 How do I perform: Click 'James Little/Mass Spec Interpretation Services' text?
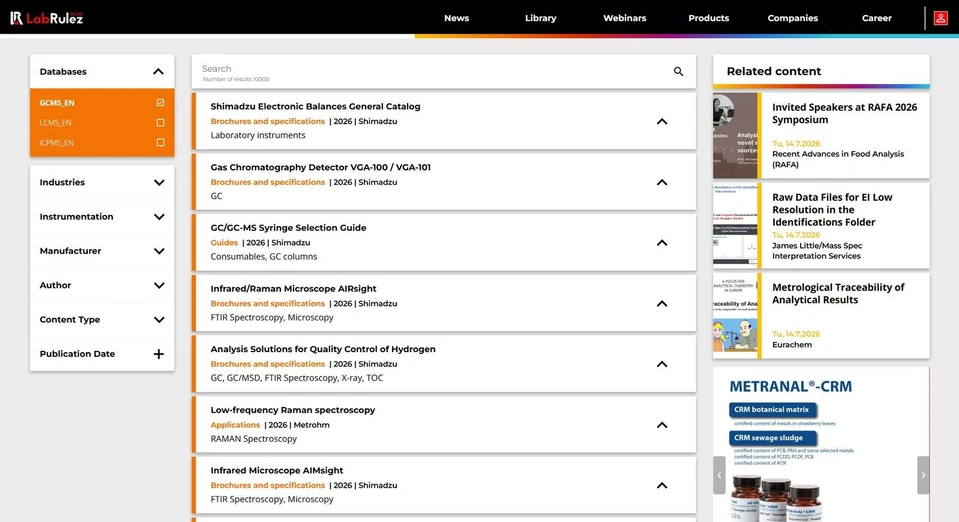[x=817, y=251]
